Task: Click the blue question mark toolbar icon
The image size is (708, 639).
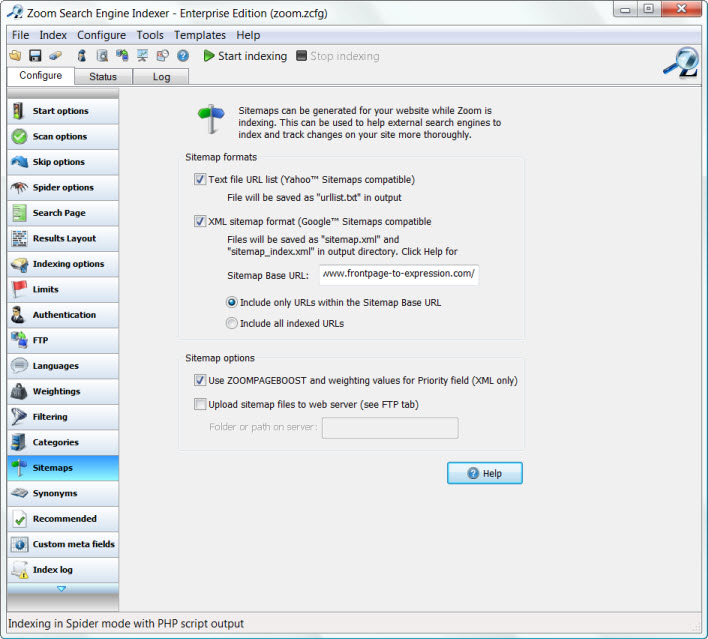Action: click(x=183, y=56)
